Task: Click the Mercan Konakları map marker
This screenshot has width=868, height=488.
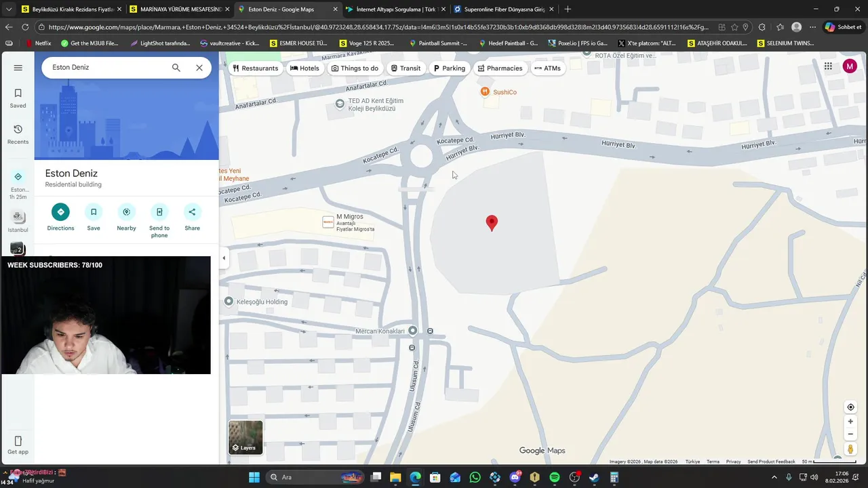Action: [412, 331]
